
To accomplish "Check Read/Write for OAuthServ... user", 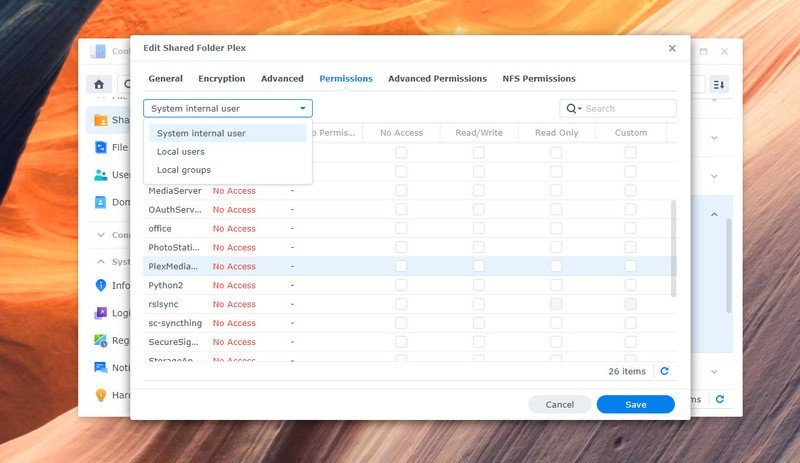I will tap(479, 209).
